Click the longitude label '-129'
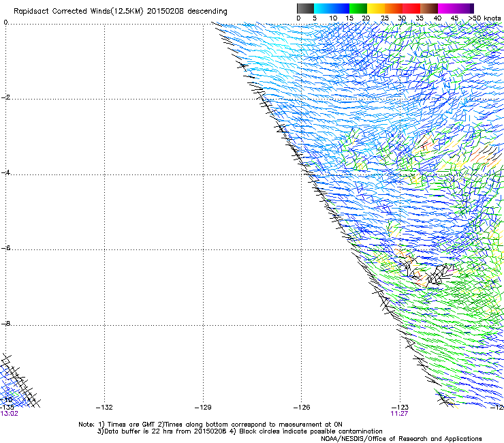This screenshot has height=443, width=504. point(203,408)
